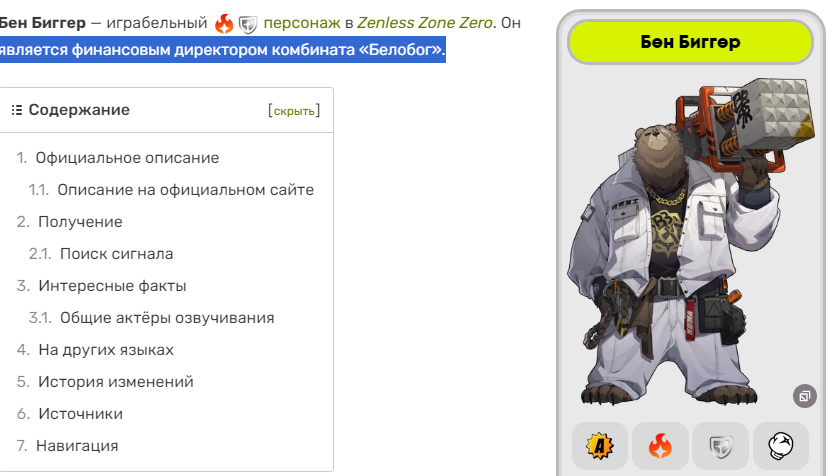Screen dimensions: 833x476
Task: Open Общие актёры озвучивания entry
Action: pos(167,318)
